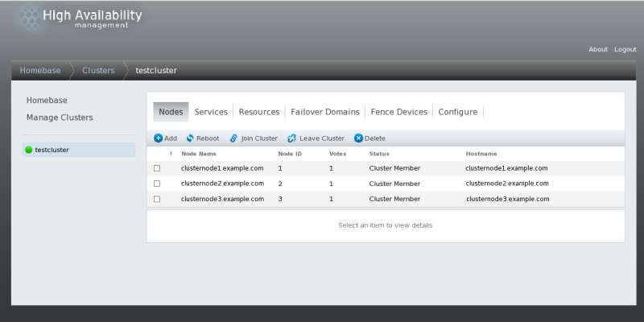Open the clusternode1.example.com node name link
The image size is (644, 322).
click(222, 168)
